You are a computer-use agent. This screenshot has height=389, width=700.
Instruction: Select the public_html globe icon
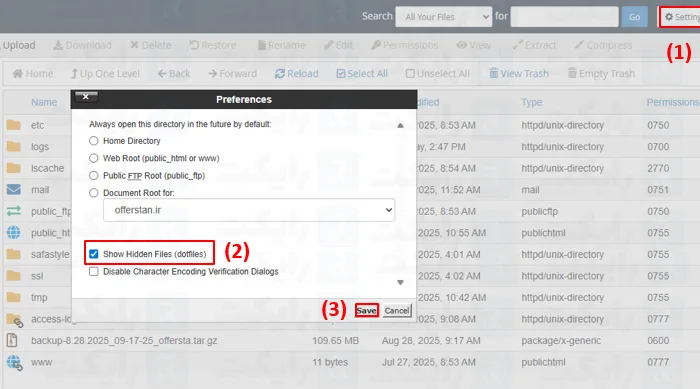click(13, 233)
